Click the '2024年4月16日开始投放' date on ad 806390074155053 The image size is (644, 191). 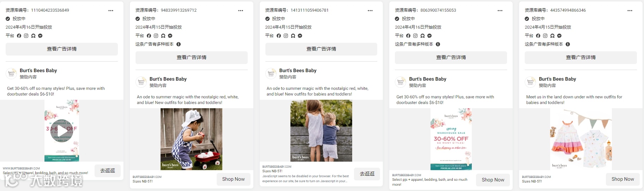click(x=418, y=27)
